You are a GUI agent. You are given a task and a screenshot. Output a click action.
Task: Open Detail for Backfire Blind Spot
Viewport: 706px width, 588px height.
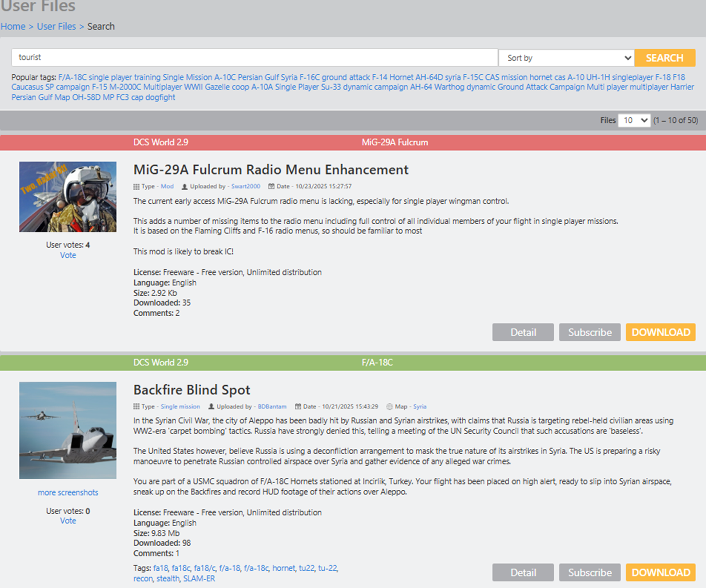pyautogui.click(x=523, y=572)
